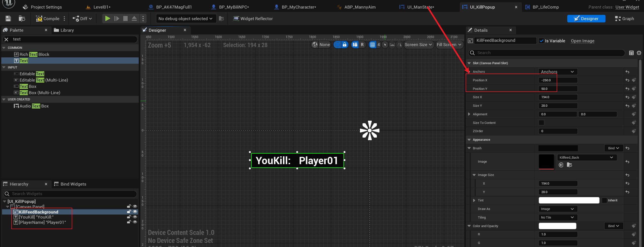Click the Tint white color swatch
644x247 pixels.
(569, 200)
